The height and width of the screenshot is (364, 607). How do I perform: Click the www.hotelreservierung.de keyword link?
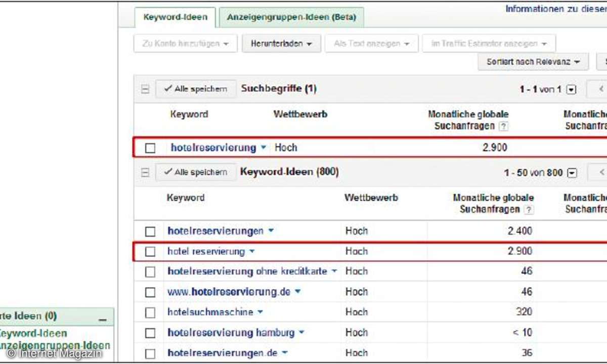[229, 292]
